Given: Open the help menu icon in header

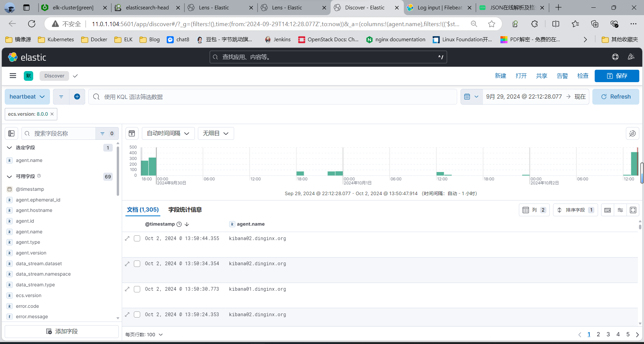Looking at the screenshot, I should (x=615, y=57).
